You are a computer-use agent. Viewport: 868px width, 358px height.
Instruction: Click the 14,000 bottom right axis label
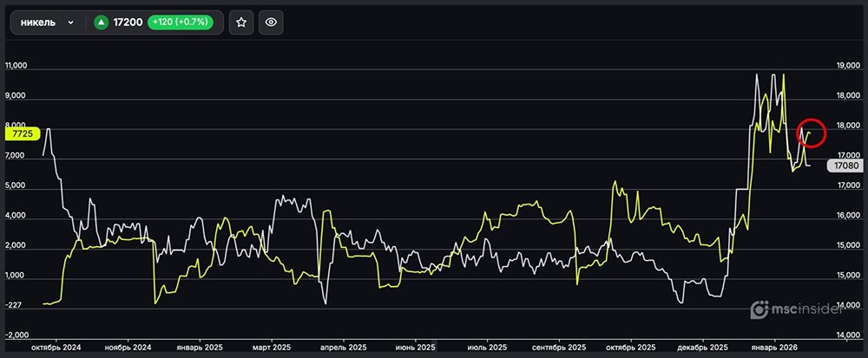[847, 335]
